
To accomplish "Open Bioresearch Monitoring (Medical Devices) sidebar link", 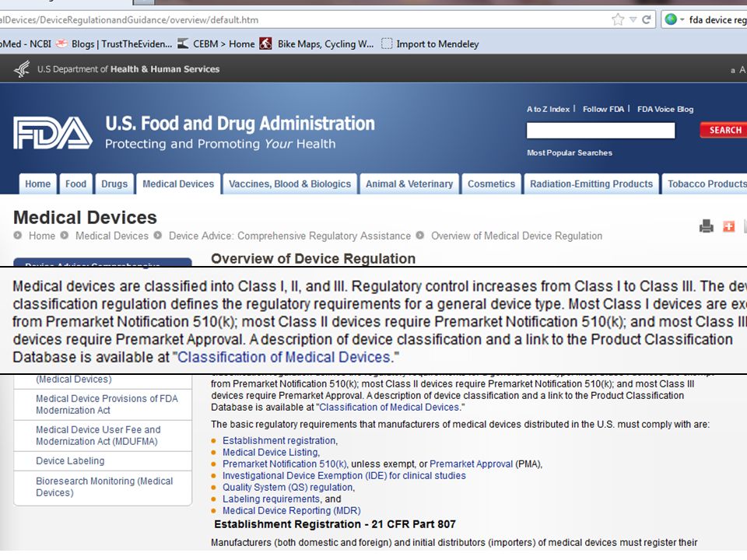I will tap(104, 487).
